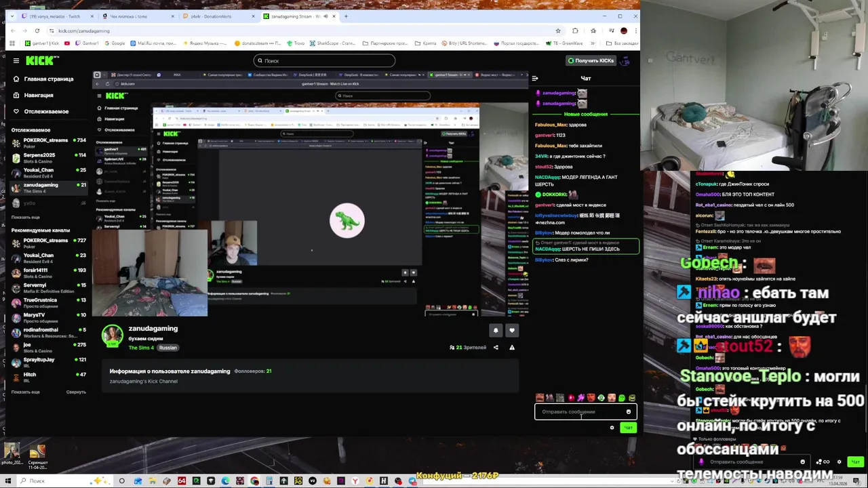Open followed channel Serpens2025
Screen dimensions: 868x488
point(49,157)
